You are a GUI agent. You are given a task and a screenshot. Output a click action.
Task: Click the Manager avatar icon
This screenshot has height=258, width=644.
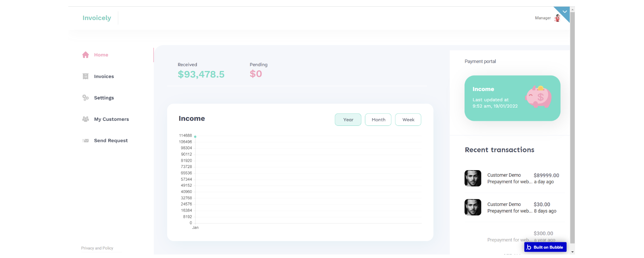tap(557, 18)
